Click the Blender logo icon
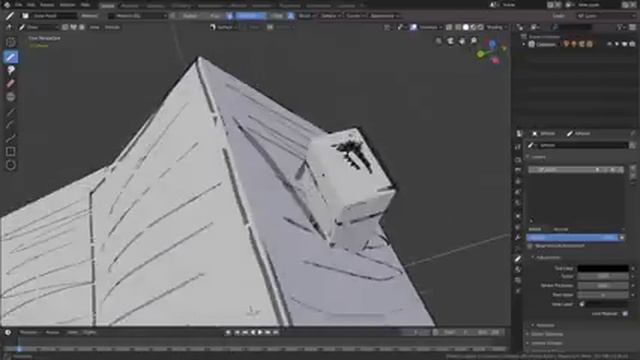 (x=7, y=5)
